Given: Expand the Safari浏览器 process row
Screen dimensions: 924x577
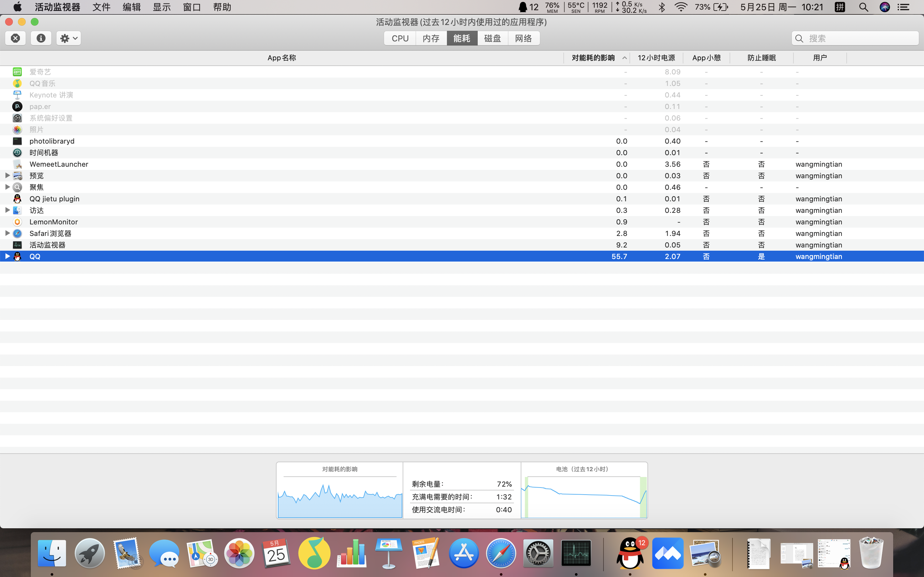Looking at the screenshot, I should point(7,233).
